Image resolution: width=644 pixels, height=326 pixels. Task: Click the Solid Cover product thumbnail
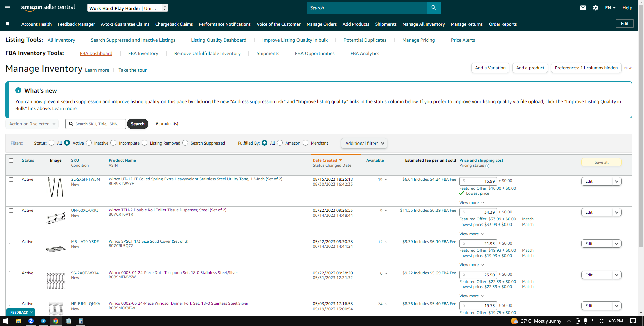56,249
